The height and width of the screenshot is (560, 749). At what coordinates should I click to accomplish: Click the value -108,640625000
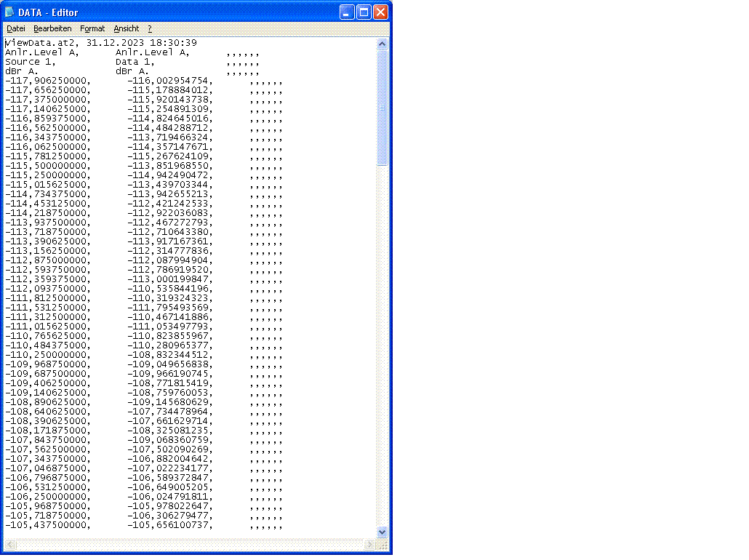[x=47, y=412]
